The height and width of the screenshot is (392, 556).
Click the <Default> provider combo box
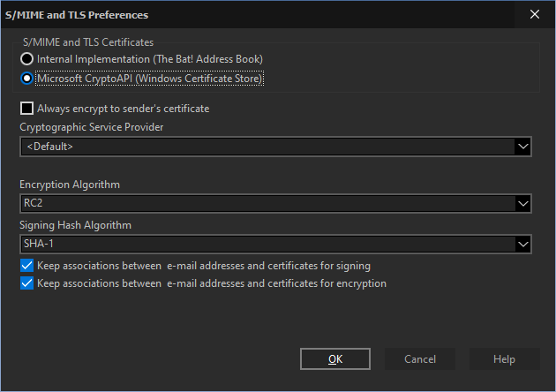(x=275, y=147)
